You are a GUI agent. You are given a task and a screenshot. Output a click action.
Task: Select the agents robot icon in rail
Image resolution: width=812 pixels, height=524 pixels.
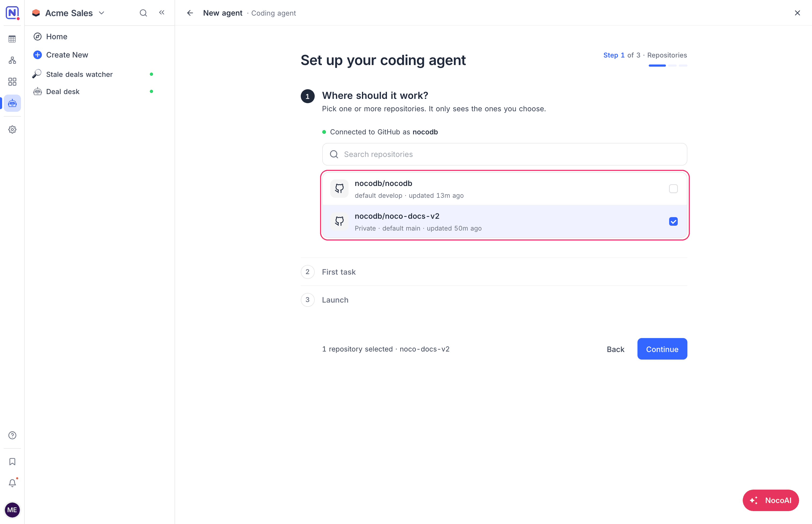(x=12, y=103)
